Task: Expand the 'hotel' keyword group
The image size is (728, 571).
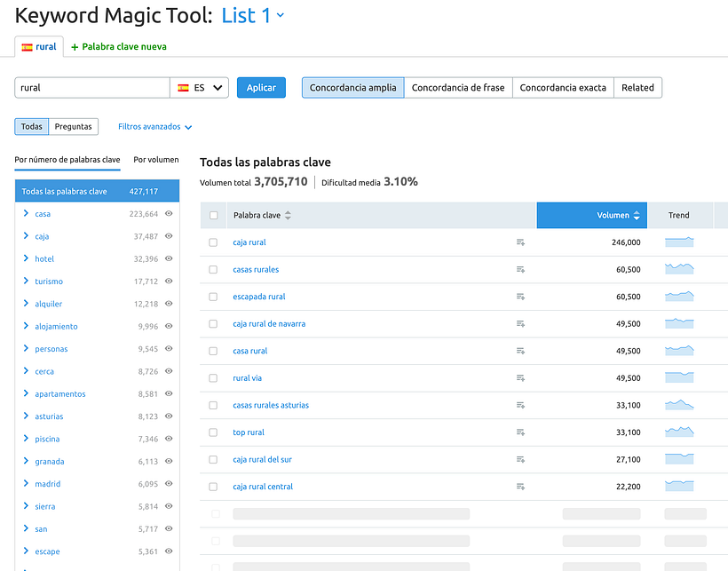Action: coord(26,258)
